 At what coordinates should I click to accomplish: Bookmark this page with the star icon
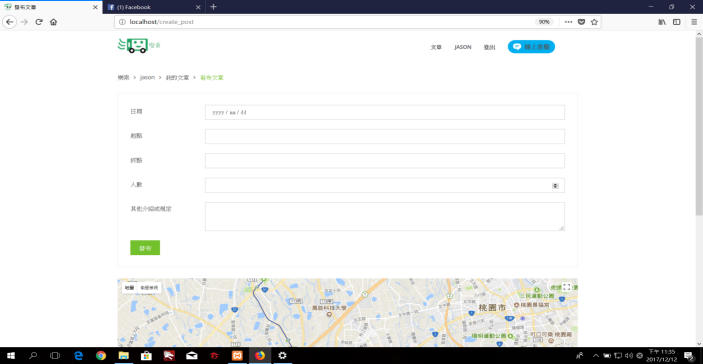point(594,22)
